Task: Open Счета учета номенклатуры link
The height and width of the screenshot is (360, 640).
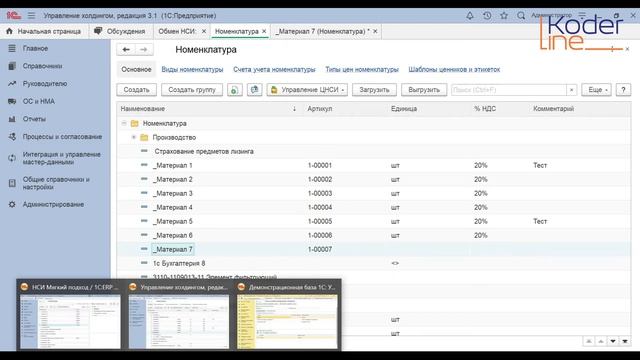Action: [274, 69]
